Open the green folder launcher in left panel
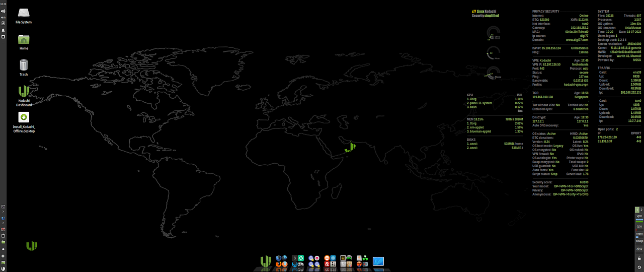The width and height of the screenshot is (644, 272). 3,242
